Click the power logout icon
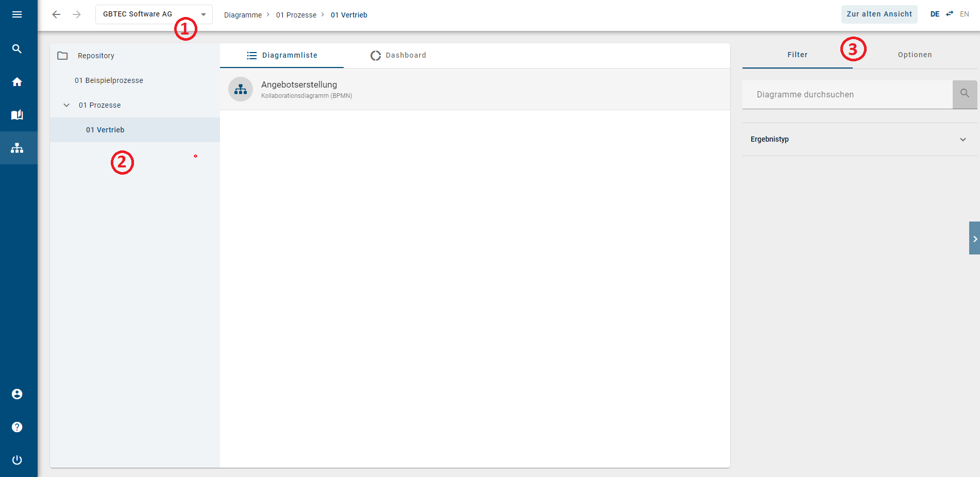Screen dimensions: 980x477 pos(17,460)
